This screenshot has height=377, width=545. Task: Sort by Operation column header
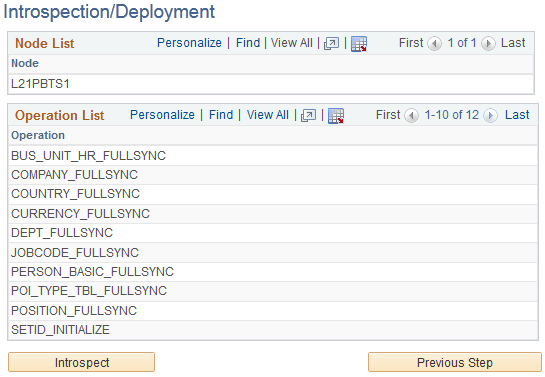pyautogui.click(x=38, y=135)
